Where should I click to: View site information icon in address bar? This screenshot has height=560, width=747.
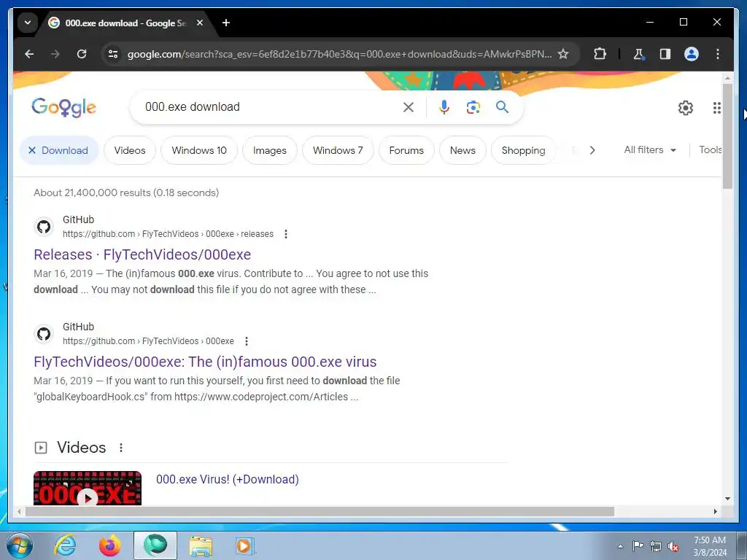(x=113, y=54)
